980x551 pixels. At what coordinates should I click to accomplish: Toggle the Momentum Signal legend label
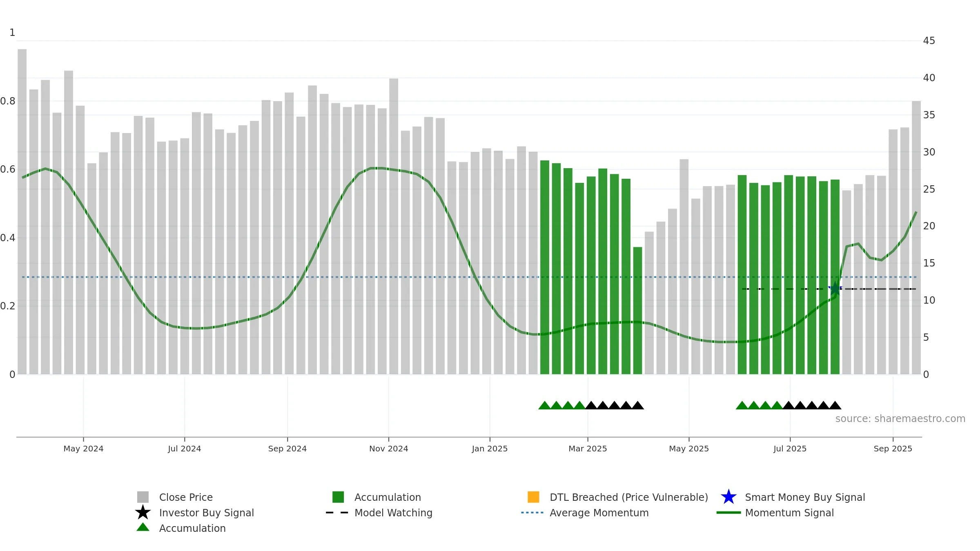[789, 513]
